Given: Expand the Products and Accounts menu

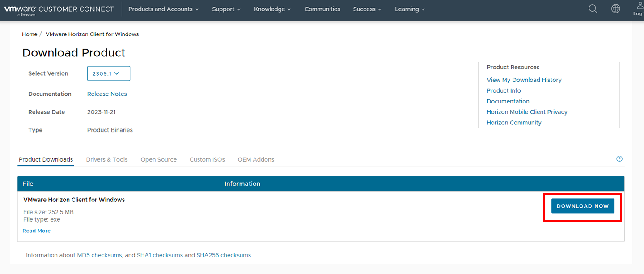Looking at the screenshot, I should point(164,9).
